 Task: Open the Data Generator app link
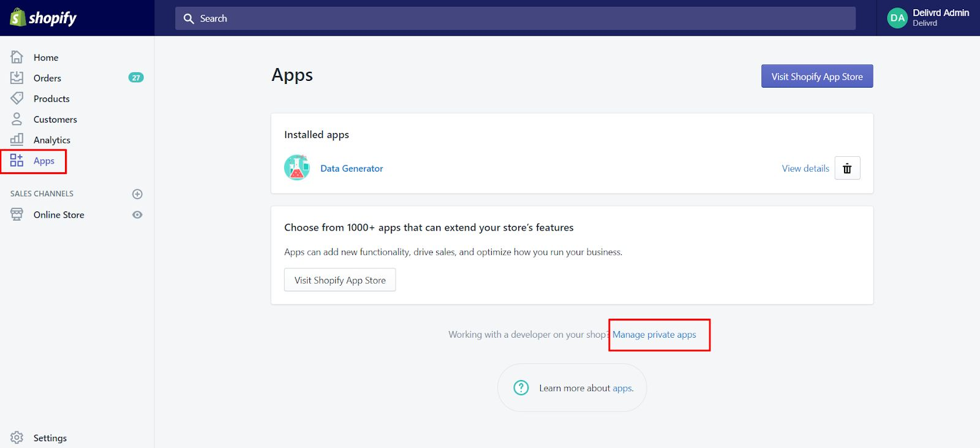point(352,169)
